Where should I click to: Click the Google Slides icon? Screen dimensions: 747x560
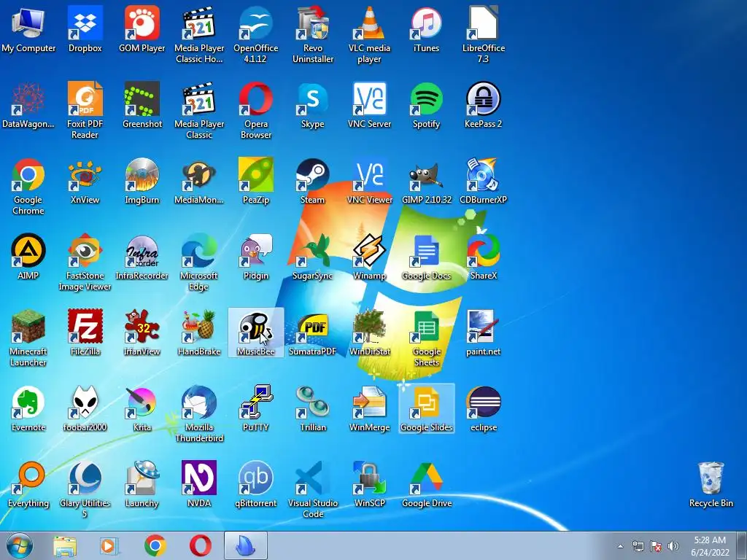point(426,408)
